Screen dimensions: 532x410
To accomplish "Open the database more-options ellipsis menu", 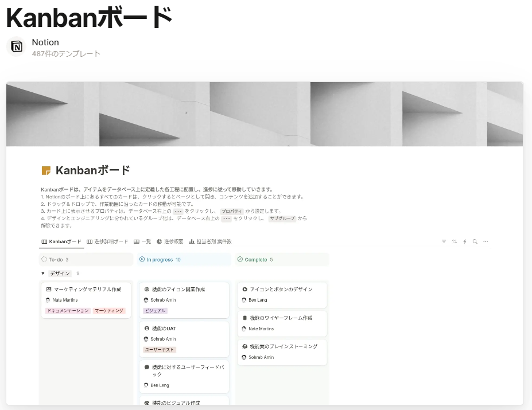I will click(x=486, y=241).
